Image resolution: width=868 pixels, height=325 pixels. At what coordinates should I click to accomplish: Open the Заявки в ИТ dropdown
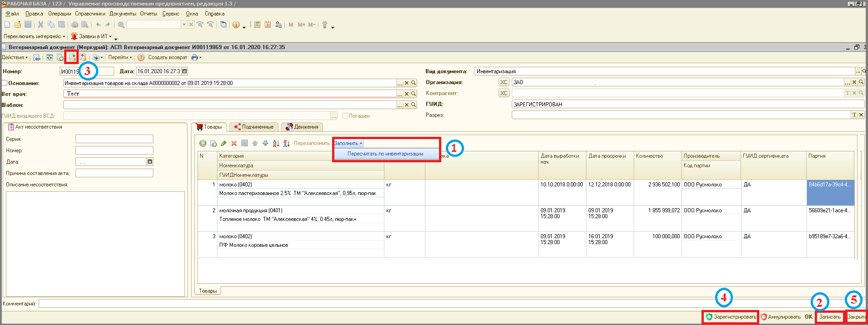pos(91,36)
